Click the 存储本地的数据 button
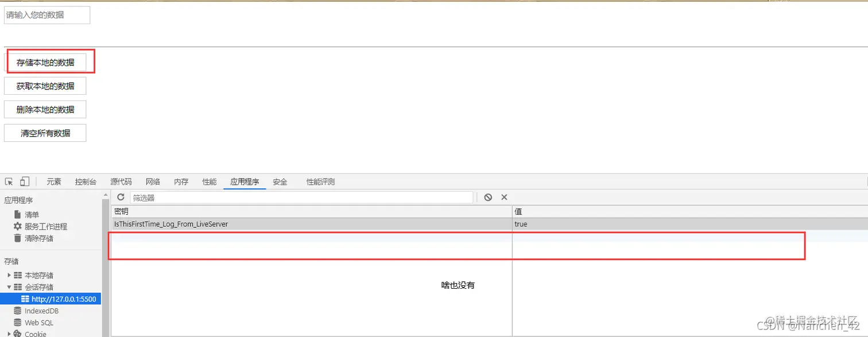This screenshot has height=337, width=868. coord(45,63)
